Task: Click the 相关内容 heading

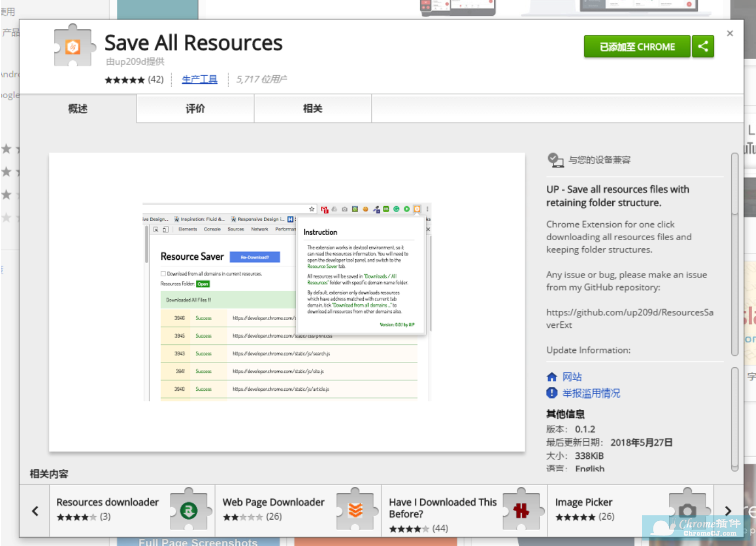Action: point(49,474)
